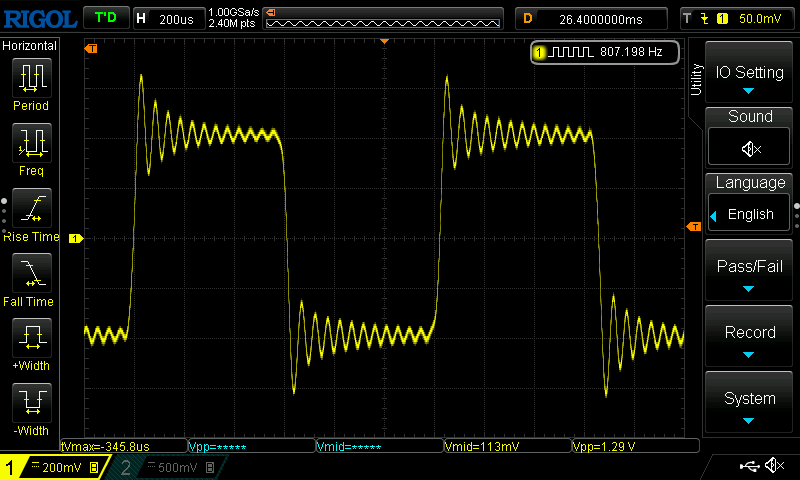Click the USB status icon
The height and width of the screenshot is (480, 800).
pyautogui.click(x=749, y=465)
